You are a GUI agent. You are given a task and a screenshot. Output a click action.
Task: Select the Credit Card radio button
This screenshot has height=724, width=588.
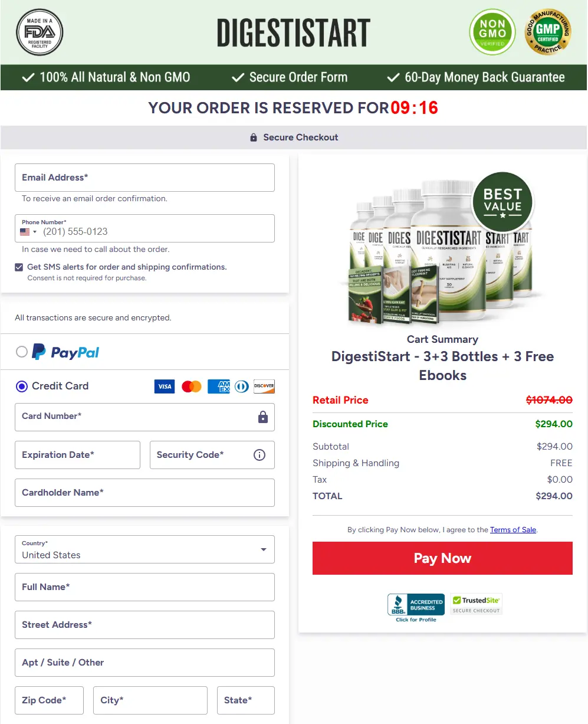pos(22,386)
